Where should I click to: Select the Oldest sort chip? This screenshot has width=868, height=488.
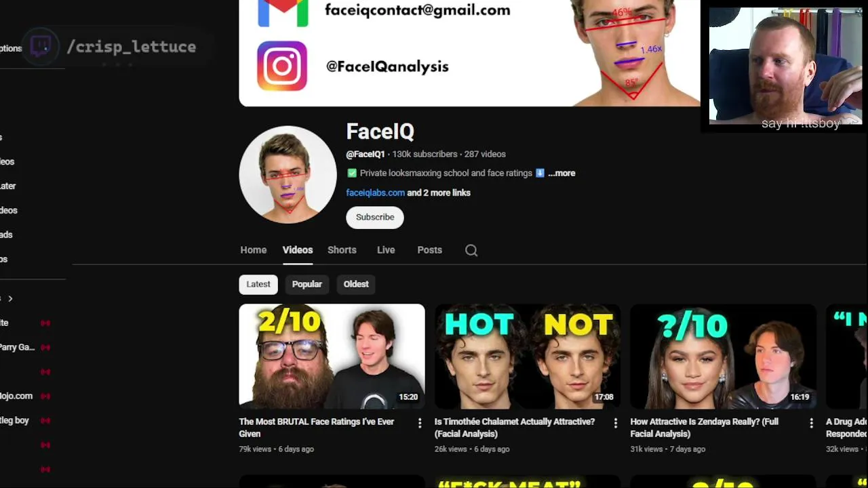pos(356,284)
